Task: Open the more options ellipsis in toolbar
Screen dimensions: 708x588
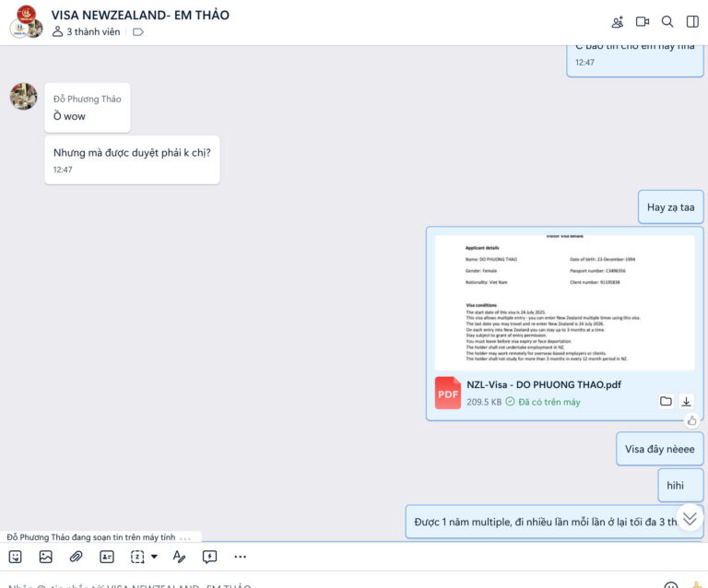Action: (x=240, y=557)
